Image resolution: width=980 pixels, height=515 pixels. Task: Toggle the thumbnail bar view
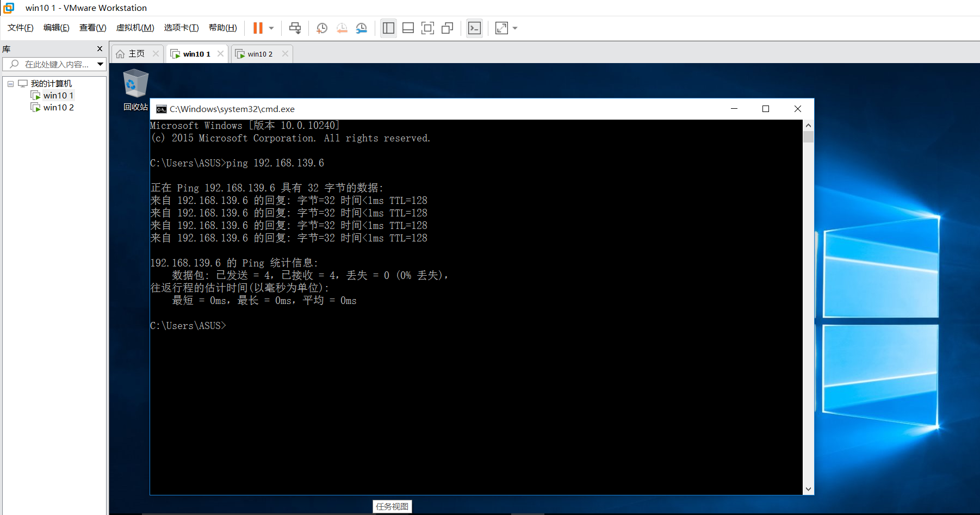[408, 28]
